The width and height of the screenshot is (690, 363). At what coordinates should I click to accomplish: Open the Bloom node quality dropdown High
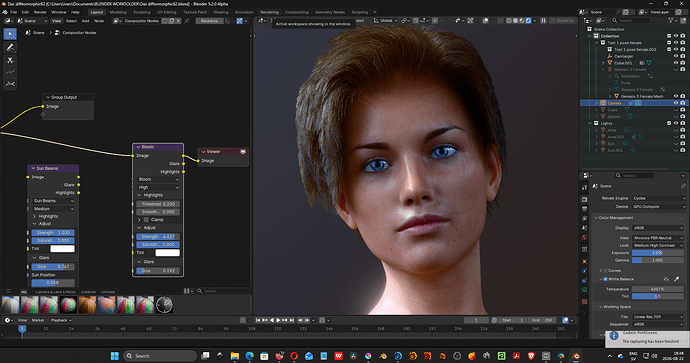[x=158, y=187]
